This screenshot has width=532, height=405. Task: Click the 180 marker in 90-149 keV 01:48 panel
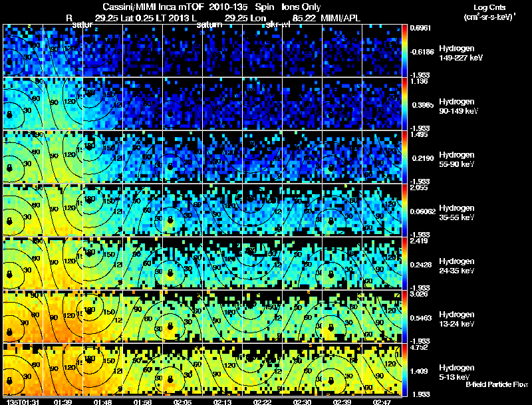click(x=90, y=94)
